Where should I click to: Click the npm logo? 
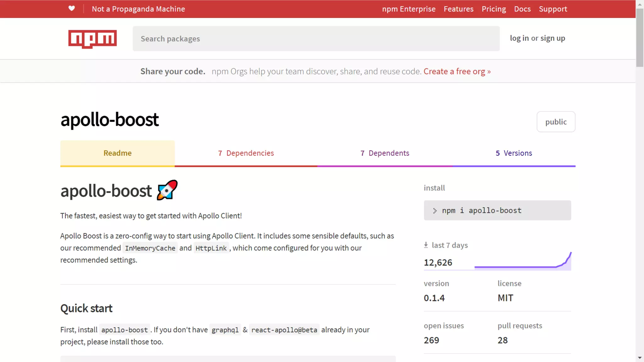click(x=92, y=39)
